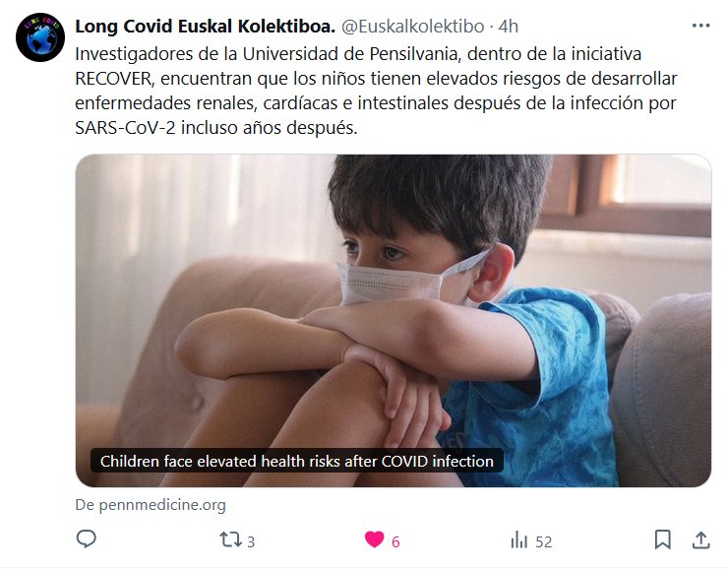Viewport: 728px width, 569px height.
Task: Open the reply comment icon
Action: (86, 539)
